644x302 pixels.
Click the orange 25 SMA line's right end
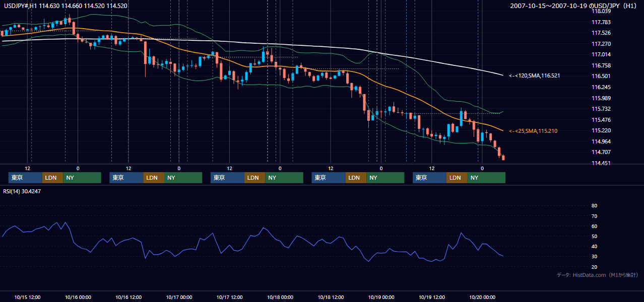click(x=502, y=130)
